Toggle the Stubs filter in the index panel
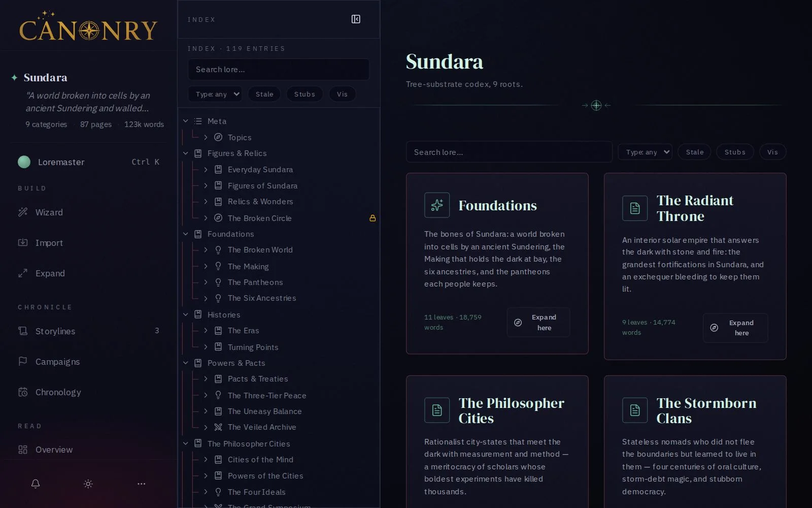812x508 pixels. point(304,94)
